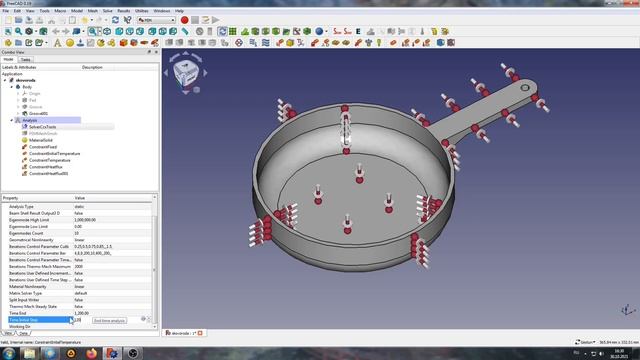The image size is (640, 360).
Task: Expand the Pad tree node
Action: (x=18, y=100)
